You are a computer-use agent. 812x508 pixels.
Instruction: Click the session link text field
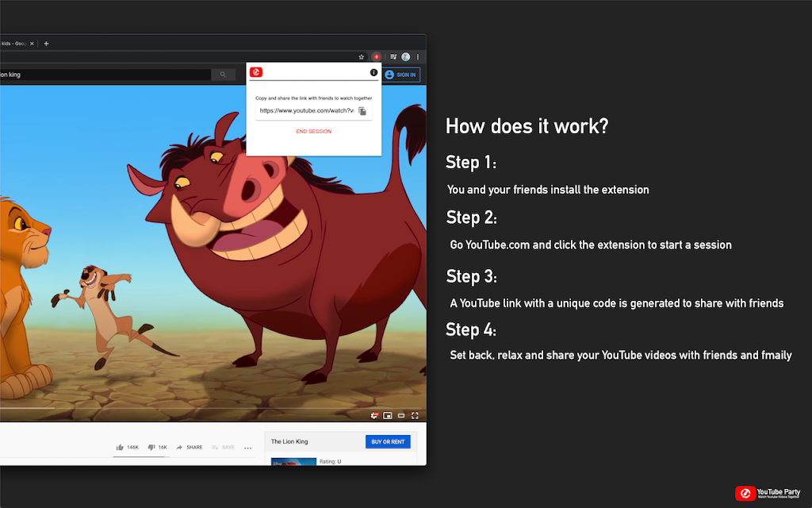tap(307, 111)
